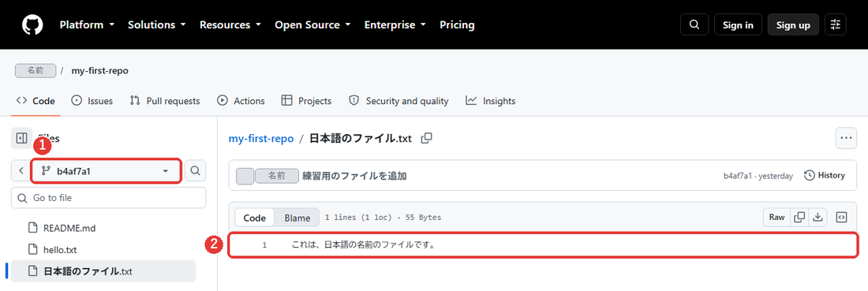Expand the Platform menu
868x291 pixels.
pyautogui.click(x=87, y=25)
